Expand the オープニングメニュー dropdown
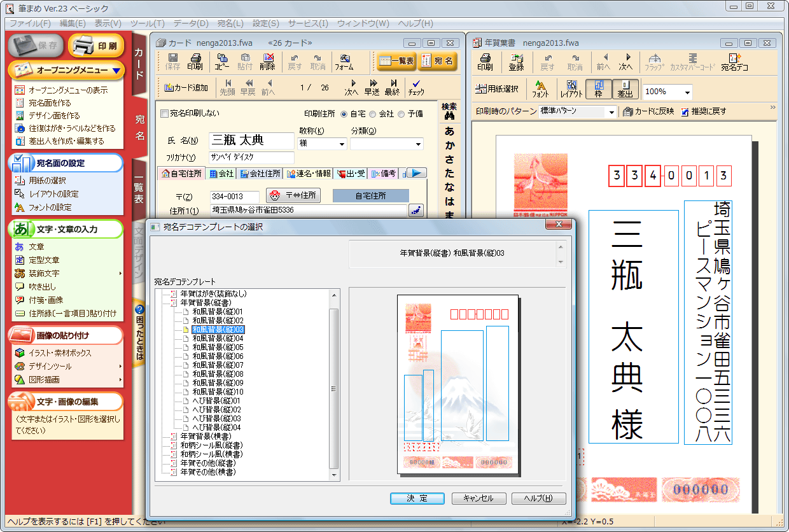This screenshot has width=789, height=532. [x=115, y=70]
